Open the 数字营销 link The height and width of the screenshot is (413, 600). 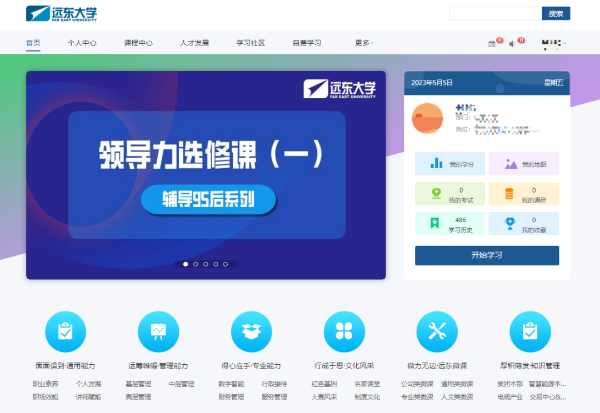232,383
